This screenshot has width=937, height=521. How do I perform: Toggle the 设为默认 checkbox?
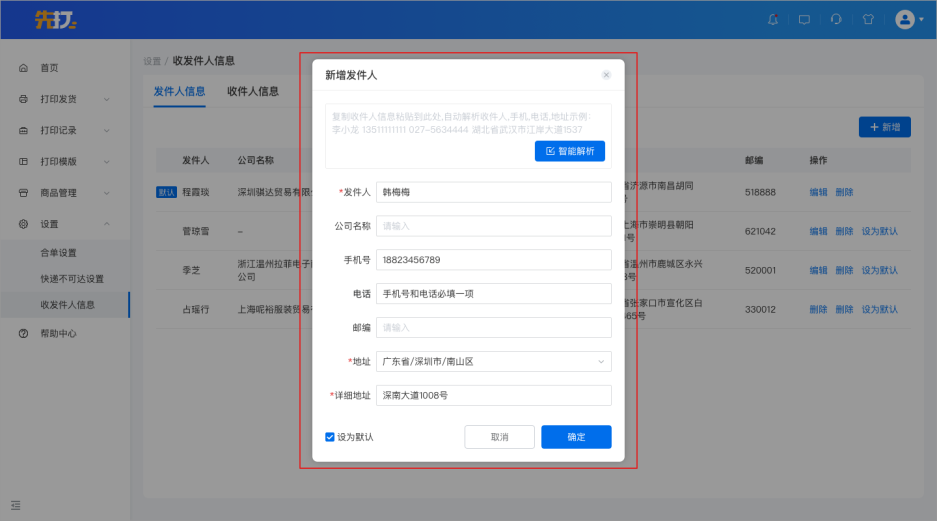click(330, 437)
